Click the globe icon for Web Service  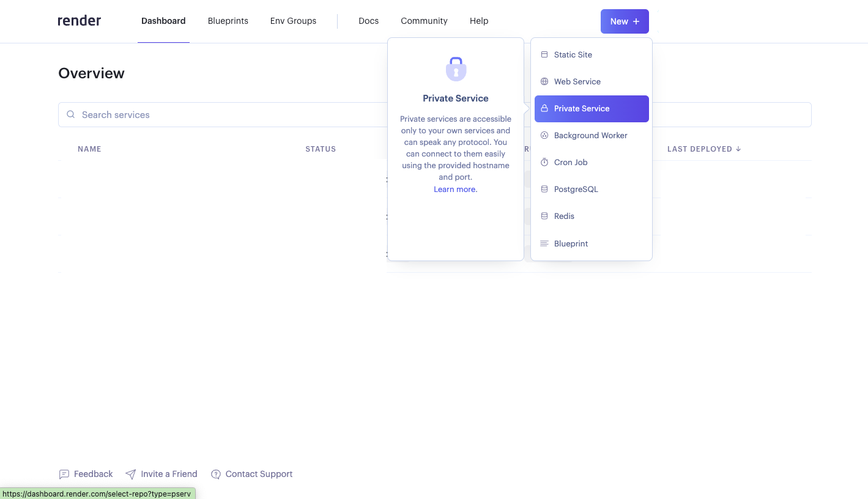tap(544, 81)
